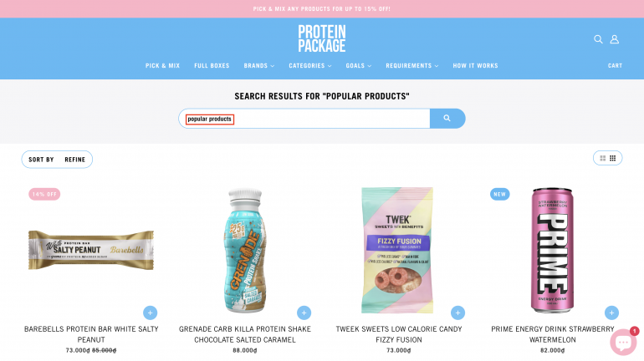Add Grenade Carb Killa shake via plus icon
This screenshot has height=361, width=644.
pos(304,313)
